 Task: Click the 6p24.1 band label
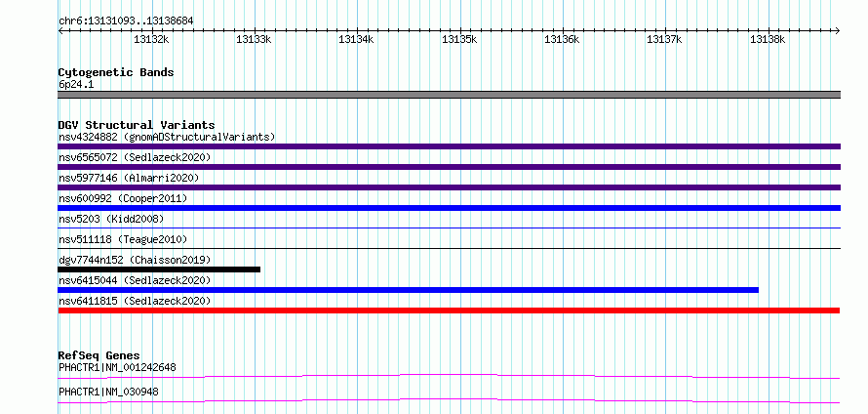point(76,85)
